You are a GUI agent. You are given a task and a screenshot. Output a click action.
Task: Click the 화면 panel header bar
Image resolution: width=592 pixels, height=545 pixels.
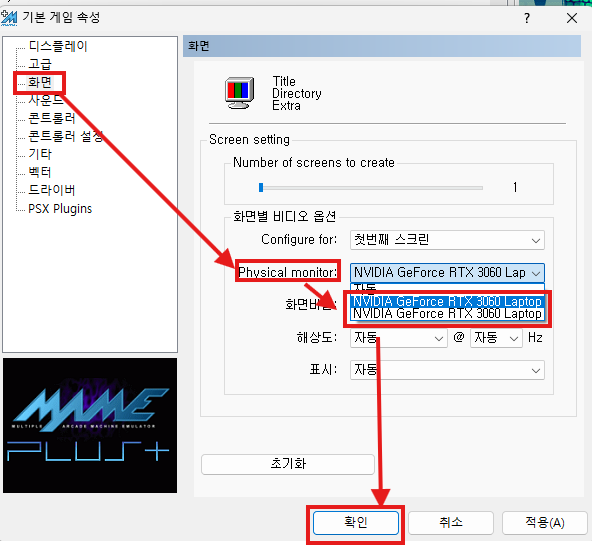click(x=382, y=46)
